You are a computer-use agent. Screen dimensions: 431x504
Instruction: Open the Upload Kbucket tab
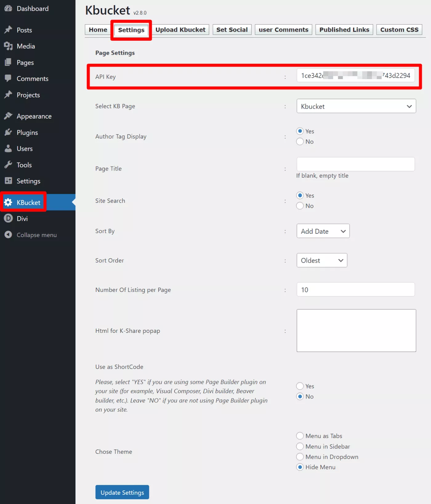click(x=180, y=30)
